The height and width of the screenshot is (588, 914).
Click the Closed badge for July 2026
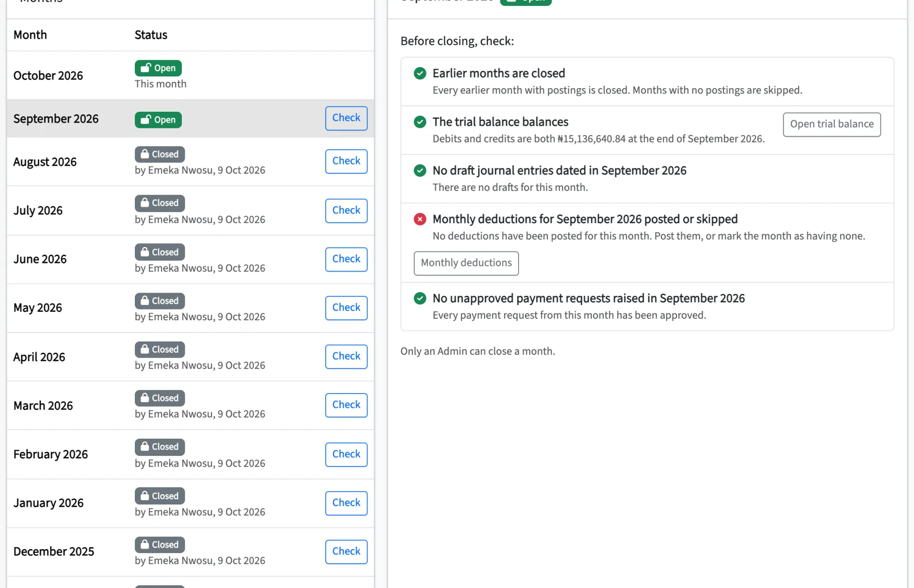coord(160,203)
